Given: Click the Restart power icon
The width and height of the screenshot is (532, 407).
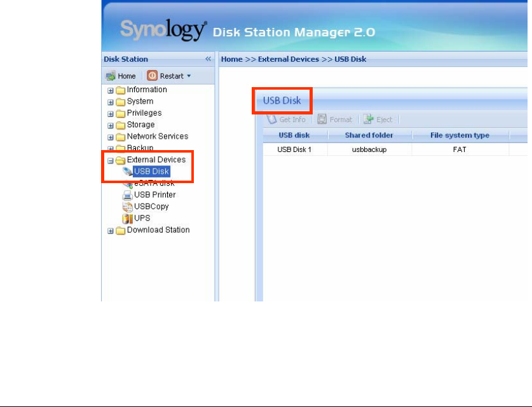Looking at the screenshot, I should point(152,75).
